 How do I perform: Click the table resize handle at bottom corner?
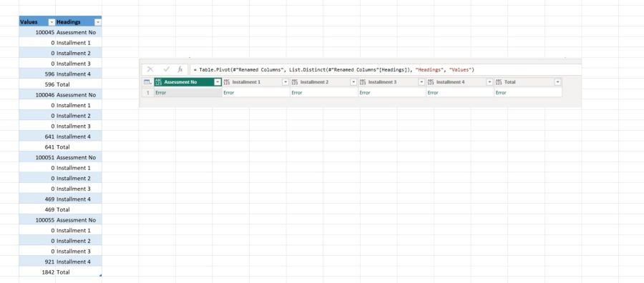click(100, 276)
